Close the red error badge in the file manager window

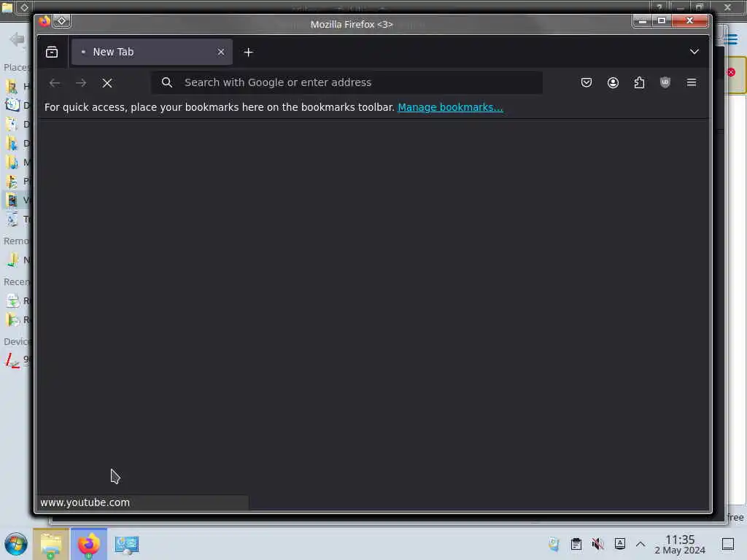point(731,72)
